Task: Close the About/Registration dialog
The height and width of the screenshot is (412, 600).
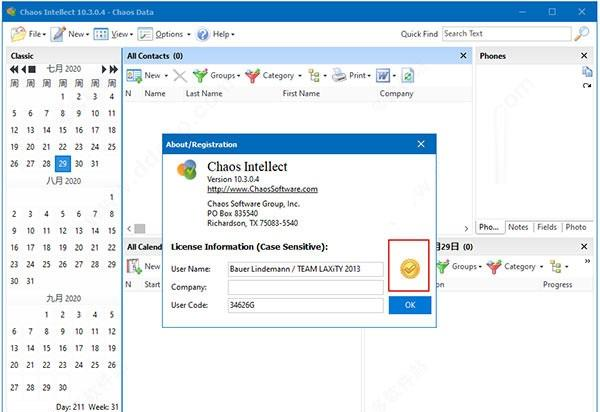Action: (x=421, y=144)
